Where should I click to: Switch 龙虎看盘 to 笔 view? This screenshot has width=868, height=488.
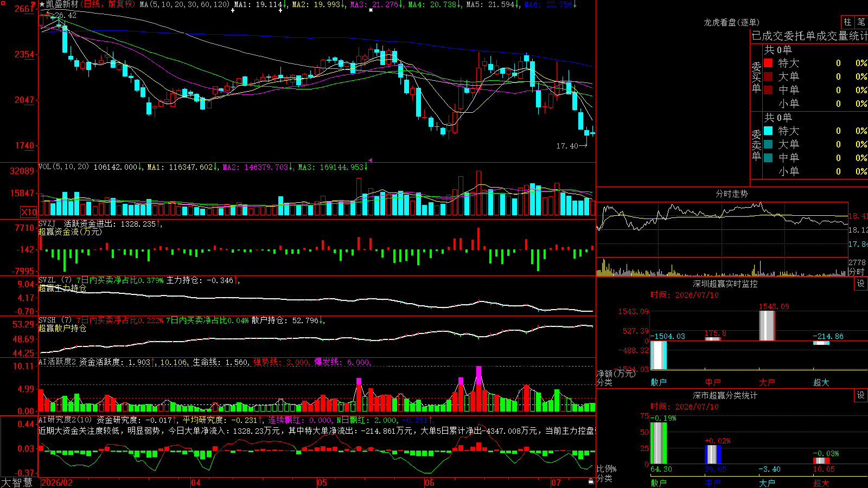[x=861, y=22]
